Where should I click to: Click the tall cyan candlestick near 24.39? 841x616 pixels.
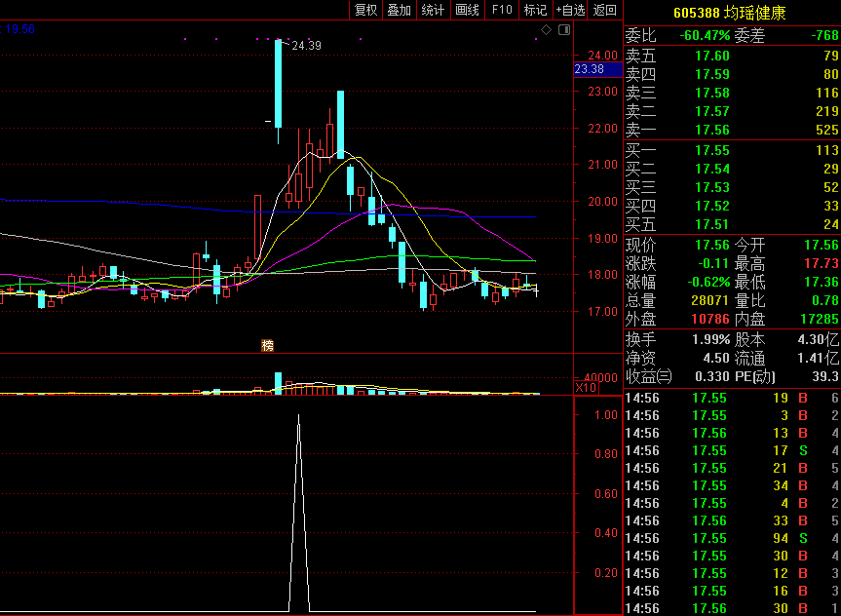click(x=278, y=84)
